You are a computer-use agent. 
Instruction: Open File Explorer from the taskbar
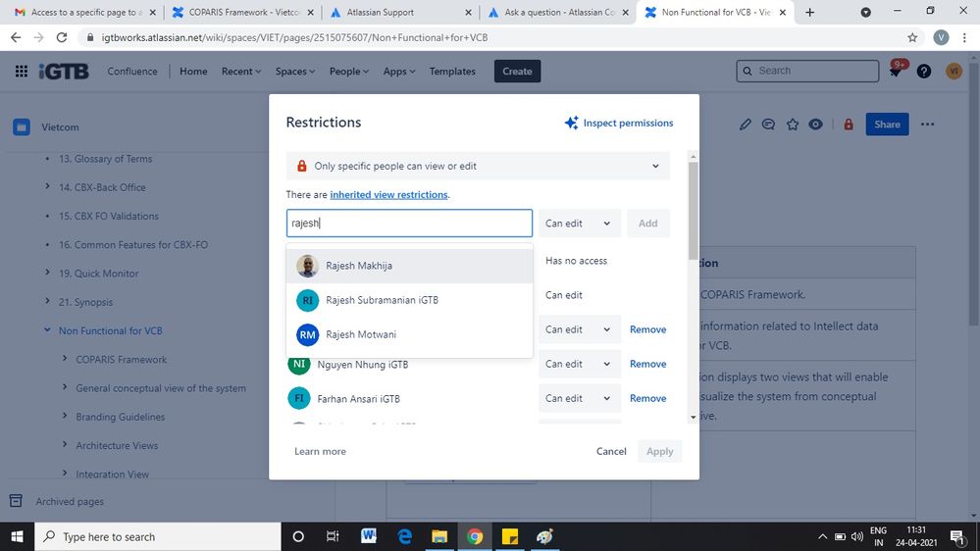439,536
